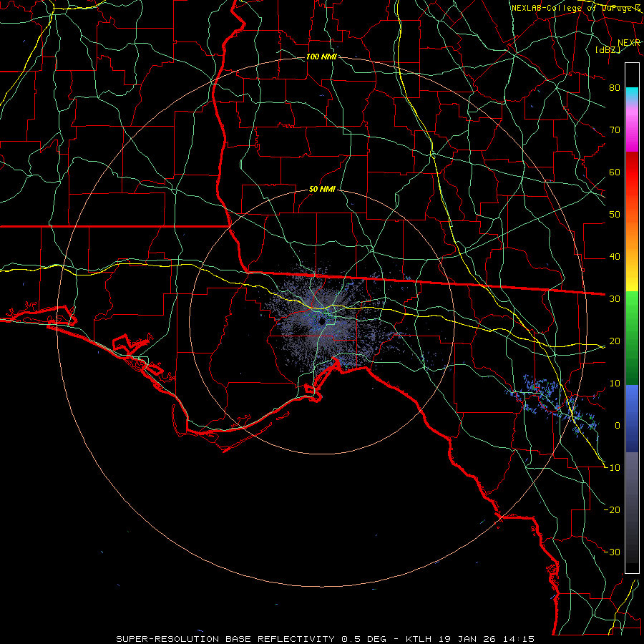Click the KTLH station identifier in caption

pyautogui.click(x=418, y=639)
